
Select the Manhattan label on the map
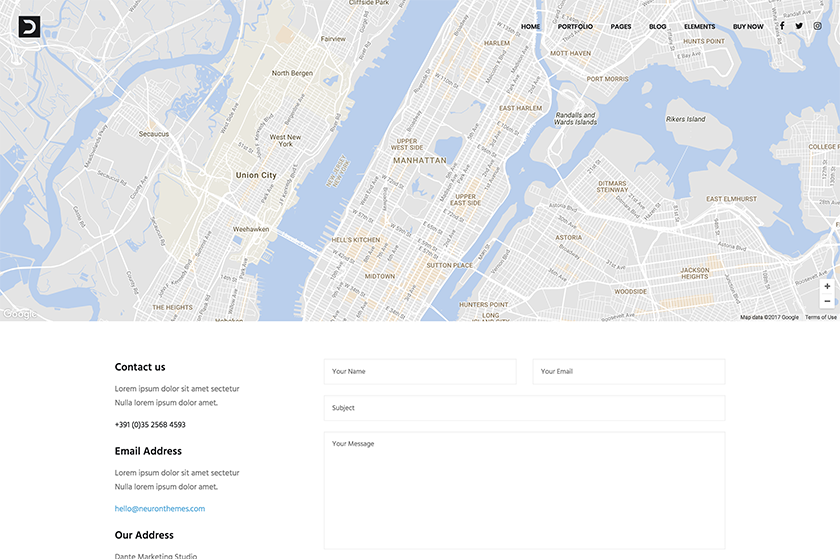click(x=420, y=160)
